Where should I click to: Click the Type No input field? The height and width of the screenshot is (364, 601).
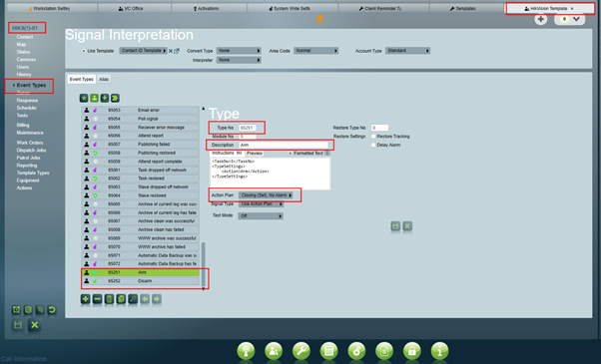[x=248, y=128]
